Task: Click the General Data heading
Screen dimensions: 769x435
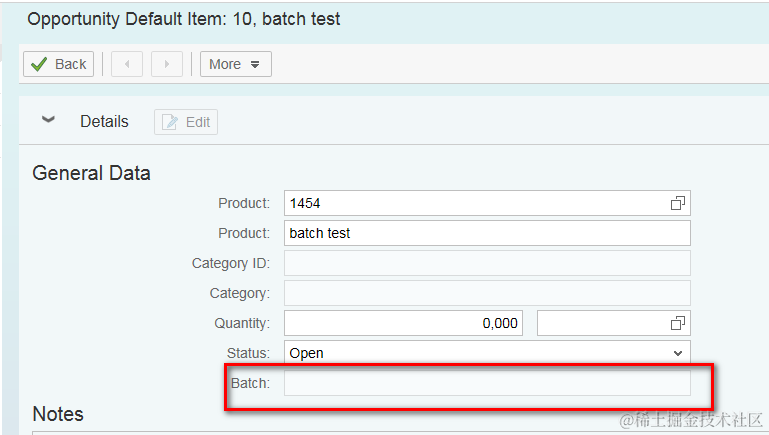Action: click(91, 173)
